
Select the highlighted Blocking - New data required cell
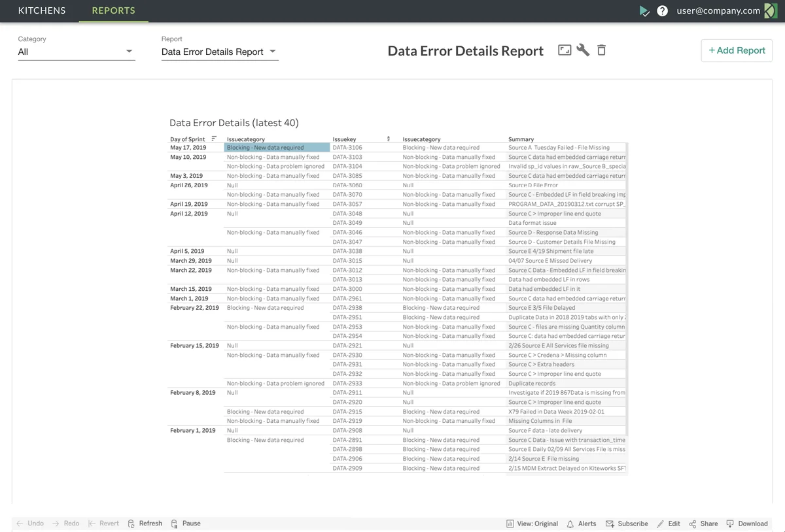(x=276, y=147)
